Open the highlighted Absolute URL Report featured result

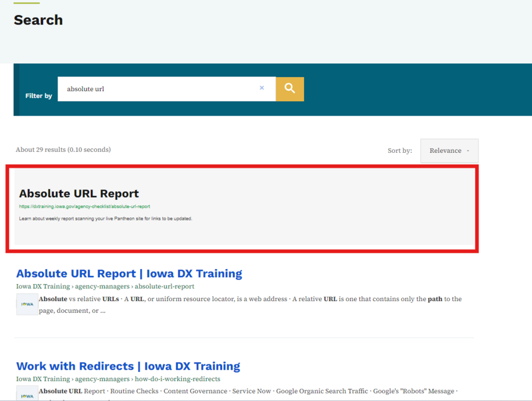click(78, 193)
